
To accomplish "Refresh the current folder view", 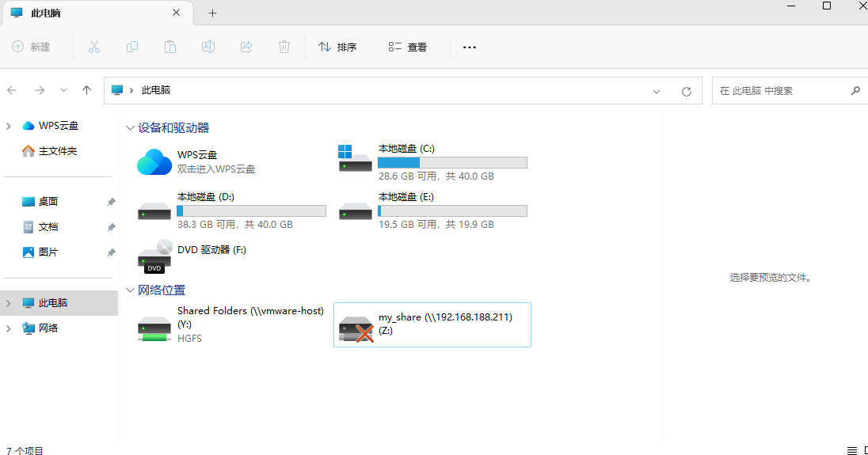I will point(687,91).
